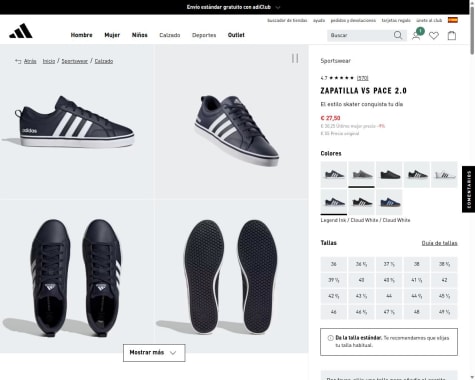Select size 48
The width and height of the screenshot is (475, 380).
(x=417, y=312)
